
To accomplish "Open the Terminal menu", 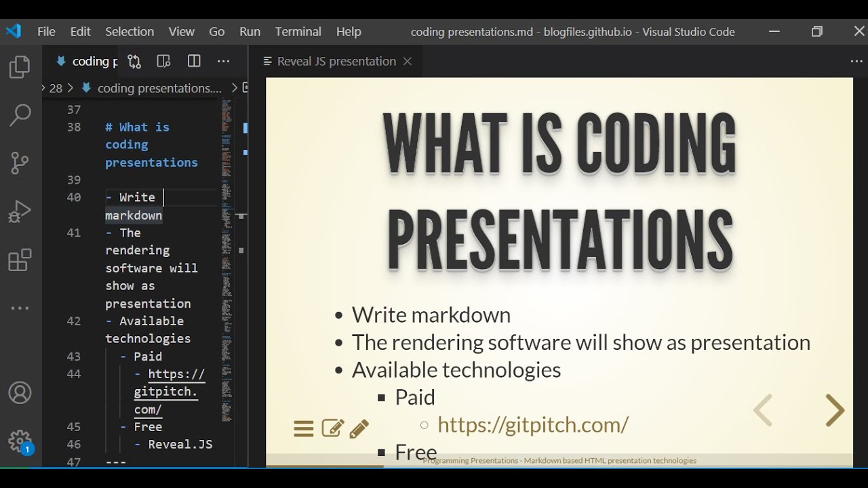I will tap(298, 31).
